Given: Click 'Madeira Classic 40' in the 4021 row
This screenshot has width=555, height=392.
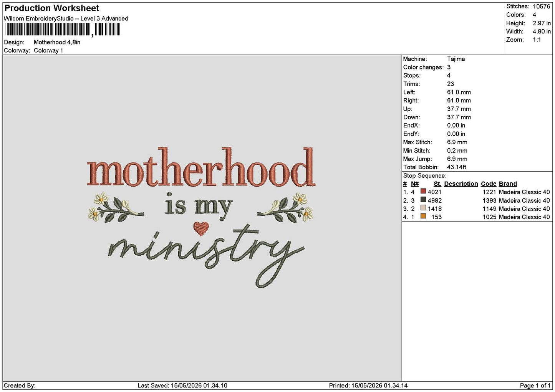Looking at the screenshot, I should [x=524, y=192].
